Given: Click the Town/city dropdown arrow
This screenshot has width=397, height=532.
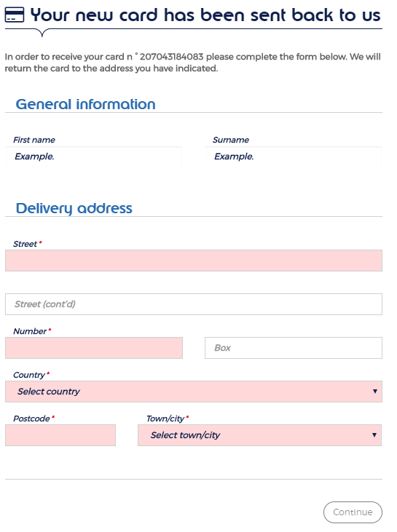Looking at the screenshot, I should (374, 435).
